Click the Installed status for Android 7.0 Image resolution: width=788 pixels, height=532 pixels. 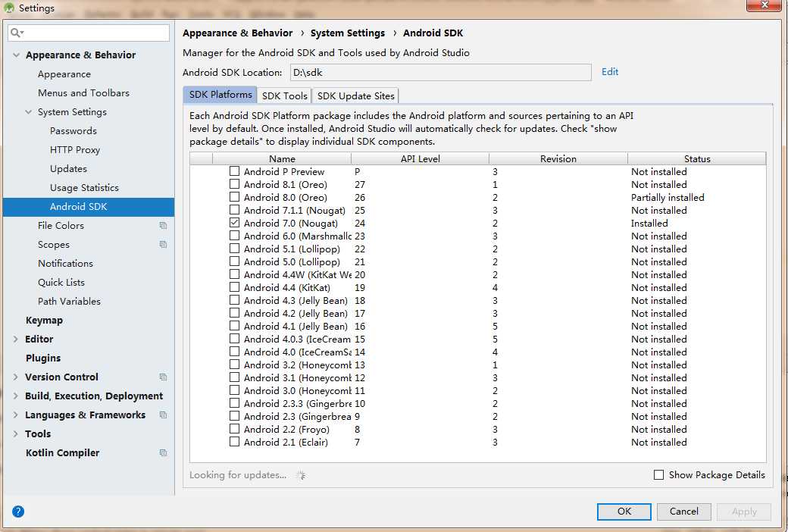click(x=649, y=223)
